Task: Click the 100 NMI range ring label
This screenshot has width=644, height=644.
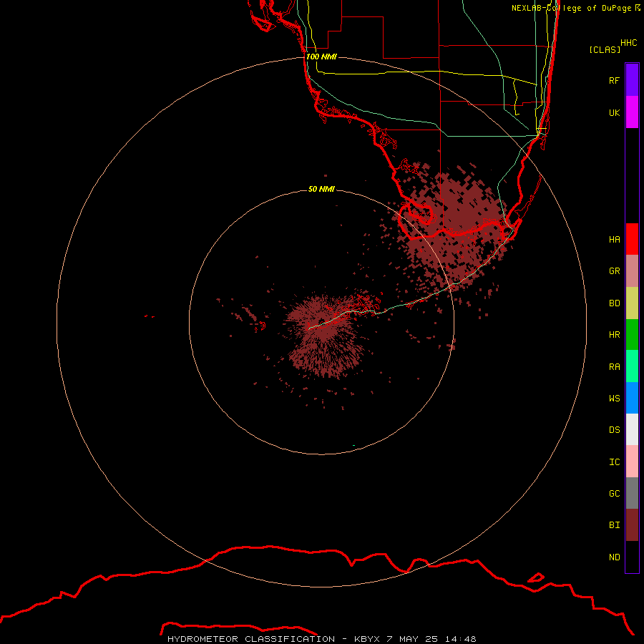Action: (321, 57)
